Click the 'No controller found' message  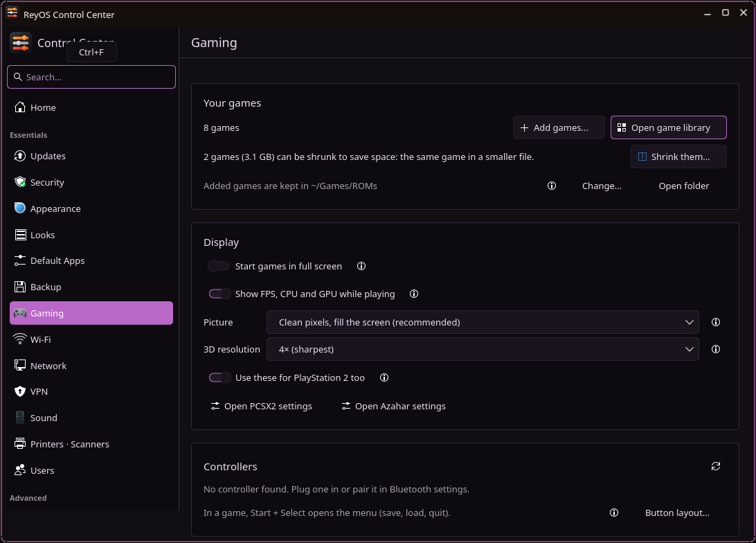click(336, 490)
